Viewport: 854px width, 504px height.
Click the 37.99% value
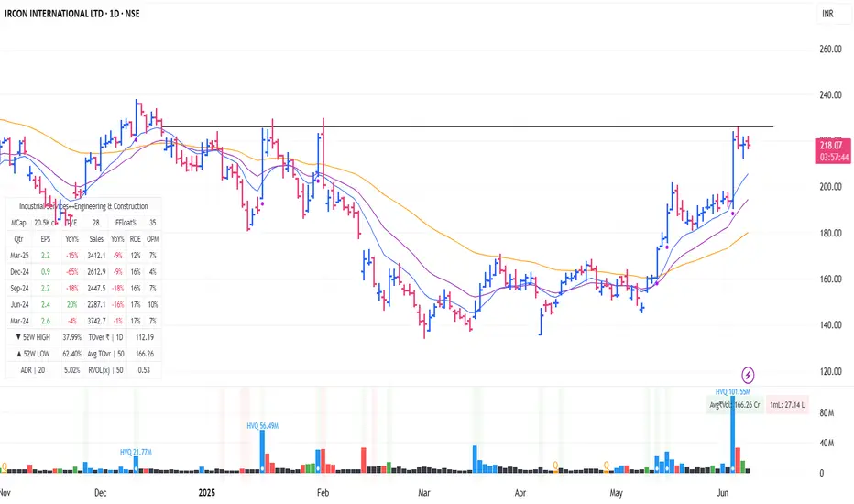(x=71, y=337)
